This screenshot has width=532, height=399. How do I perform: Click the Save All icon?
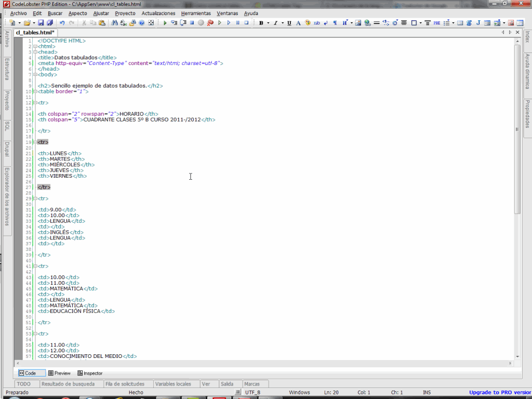coord(49,23)
